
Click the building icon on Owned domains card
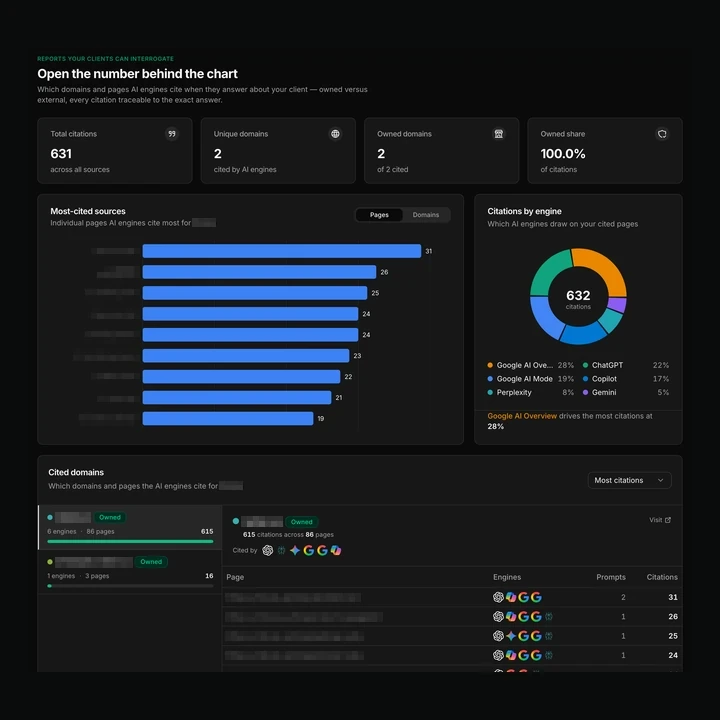click(499, 134)
